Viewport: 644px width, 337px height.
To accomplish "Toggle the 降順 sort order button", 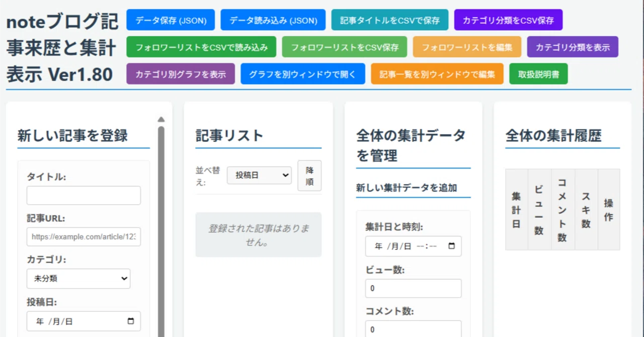I will click(x=309, y=176).
